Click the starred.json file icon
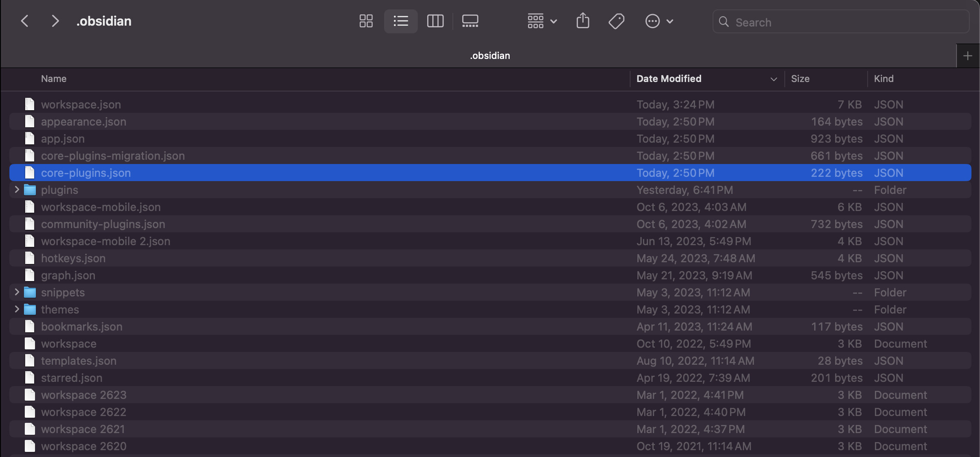 pyautogui.click(x=29, y=378)
